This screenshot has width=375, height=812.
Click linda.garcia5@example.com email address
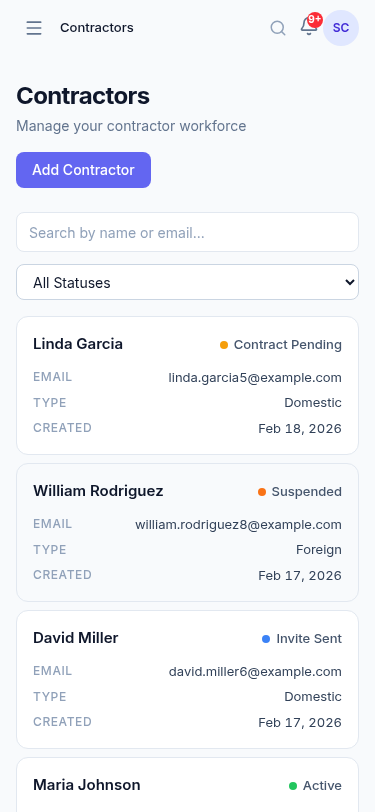point(255,378)
